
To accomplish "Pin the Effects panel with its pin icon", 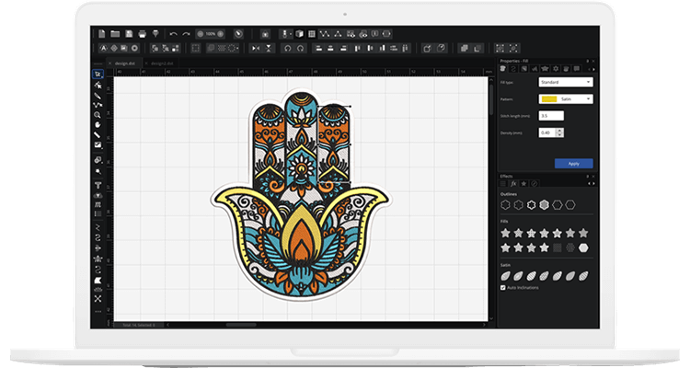I will pyautogui.click(x=587, y=176).
